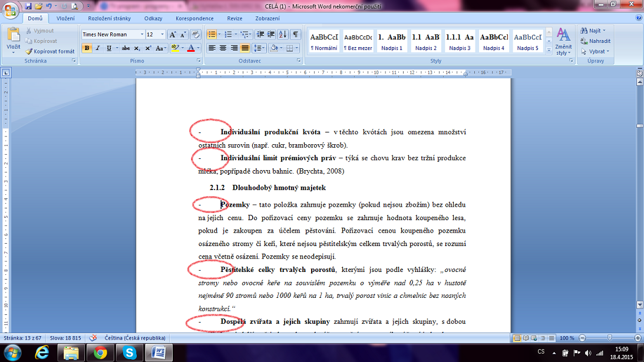Click the Undo arrow icon
The width and height of the screenshot is (644, 362).
[x=49, y=6]
